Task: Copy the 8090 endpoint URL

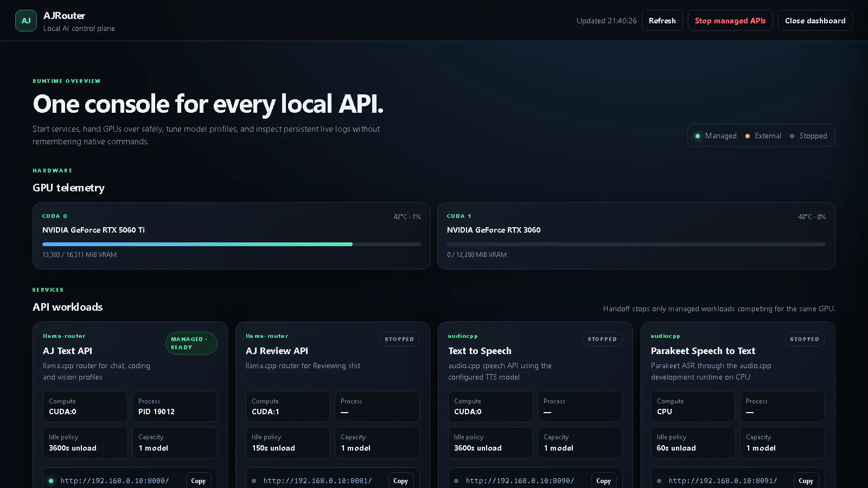Action: [604, 481]
